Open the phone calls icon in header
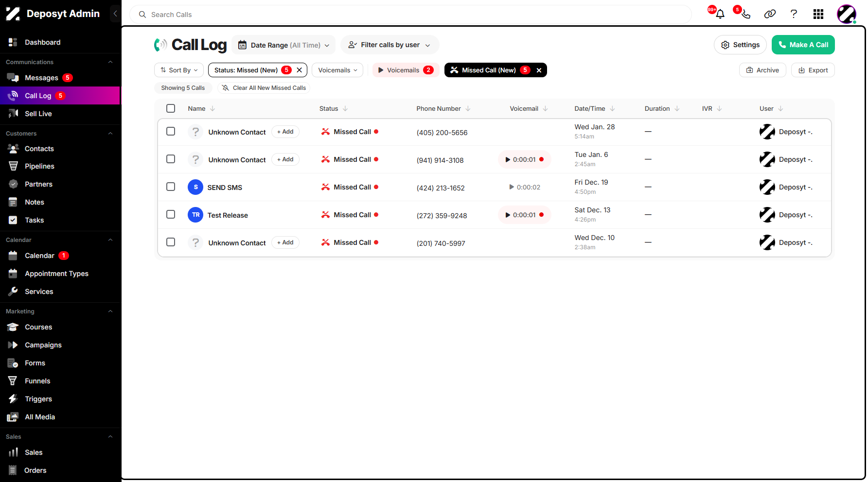Screen dimensions: 868x482 [x=745, y=14]
